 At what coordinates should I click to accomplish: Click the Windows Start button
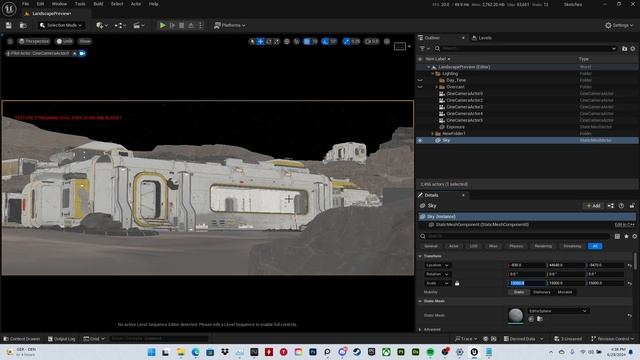(151, 352)
